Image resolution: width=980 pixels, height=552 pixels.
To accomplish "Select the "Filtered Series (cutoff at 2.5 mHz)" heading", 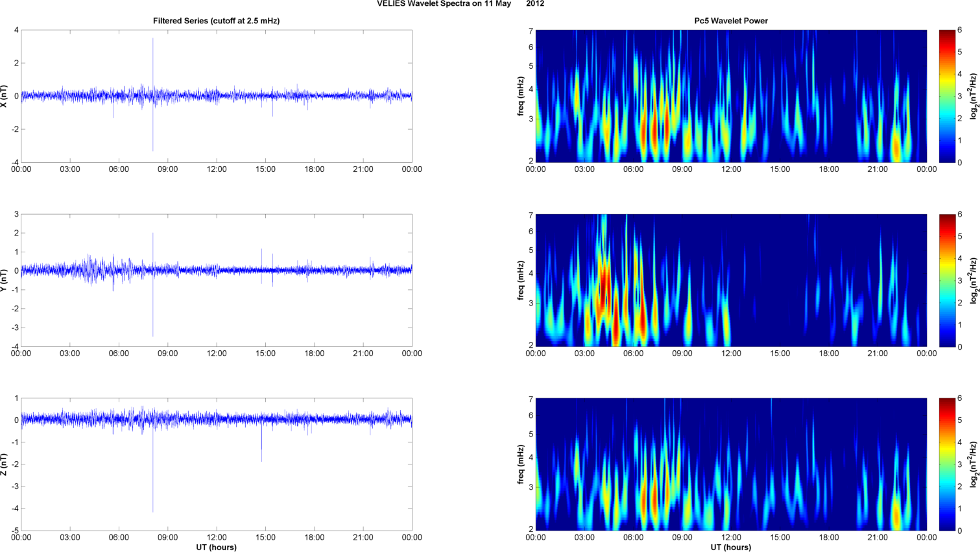I will tap(217, 21).
